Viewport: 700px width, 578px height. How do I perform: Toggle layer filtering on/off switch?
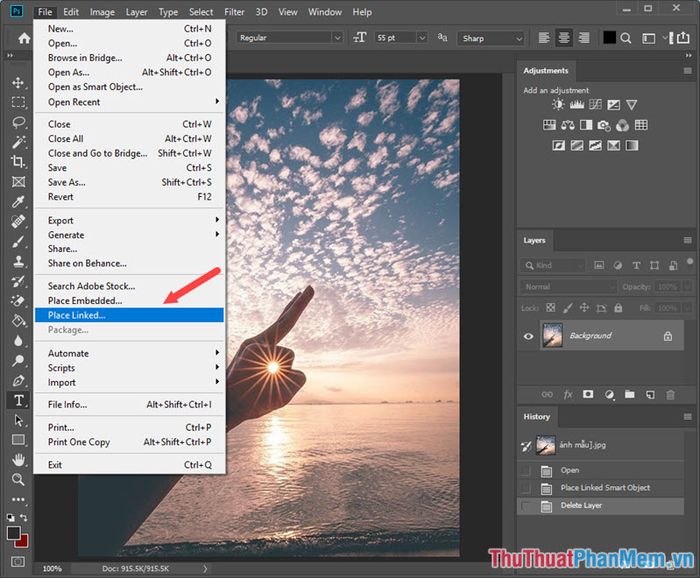tap(692, 263)
